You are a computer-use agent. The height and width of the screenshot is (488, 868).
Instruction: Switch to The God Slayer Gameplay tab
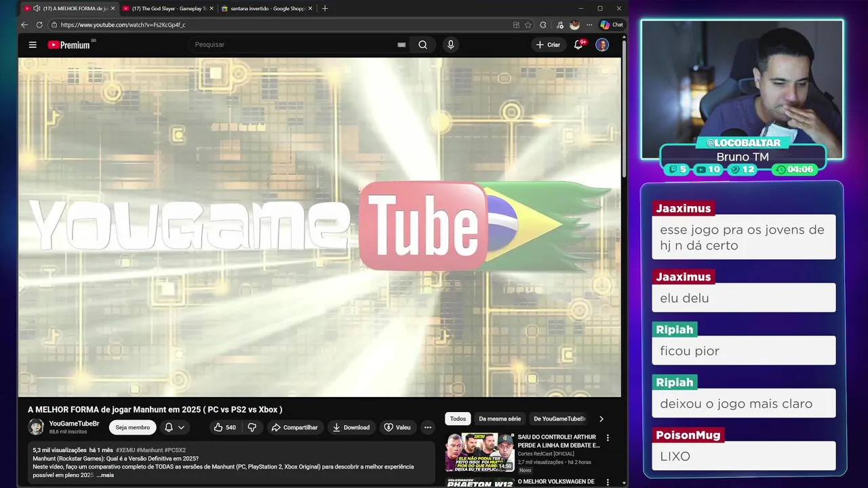point(169,9)
